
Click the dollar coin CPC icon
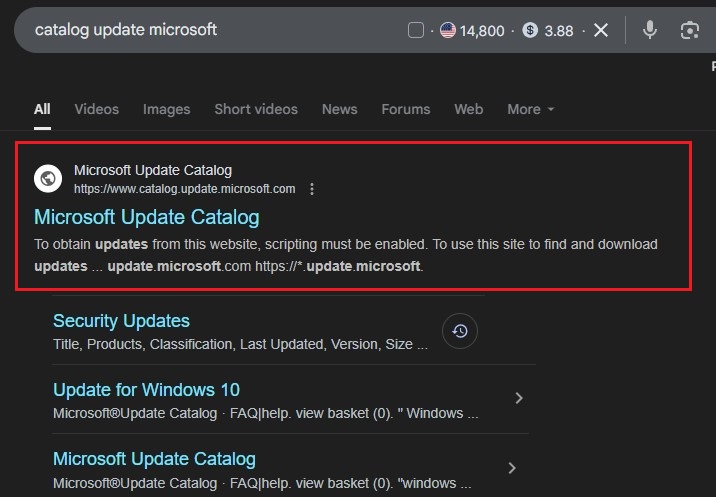pos(530,31)
